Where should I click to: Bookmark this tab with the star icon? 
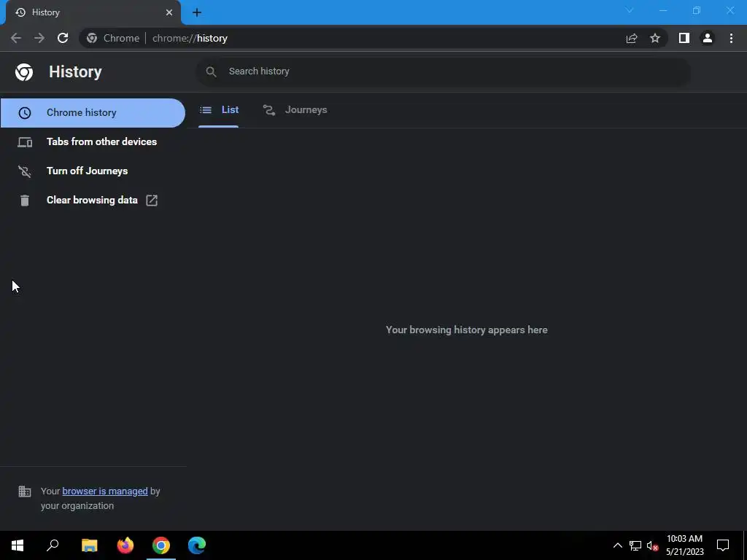[655, 38]
